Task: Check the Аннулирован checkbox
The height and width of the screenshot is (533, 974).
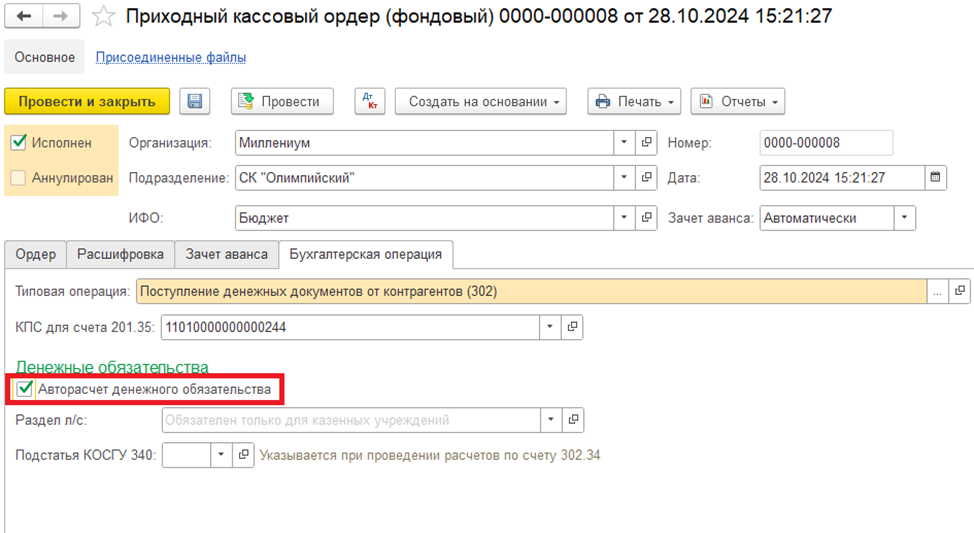Action: coord(19,178)
